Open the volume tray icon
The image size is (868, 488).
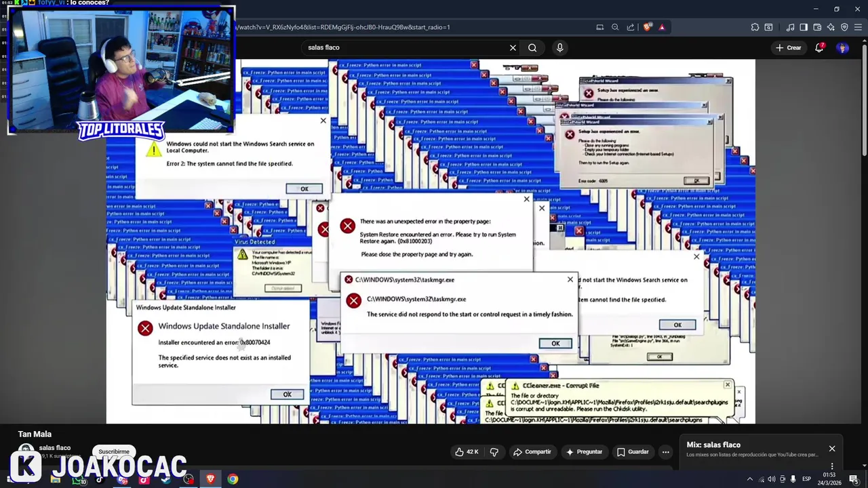[x=772, y=479]
